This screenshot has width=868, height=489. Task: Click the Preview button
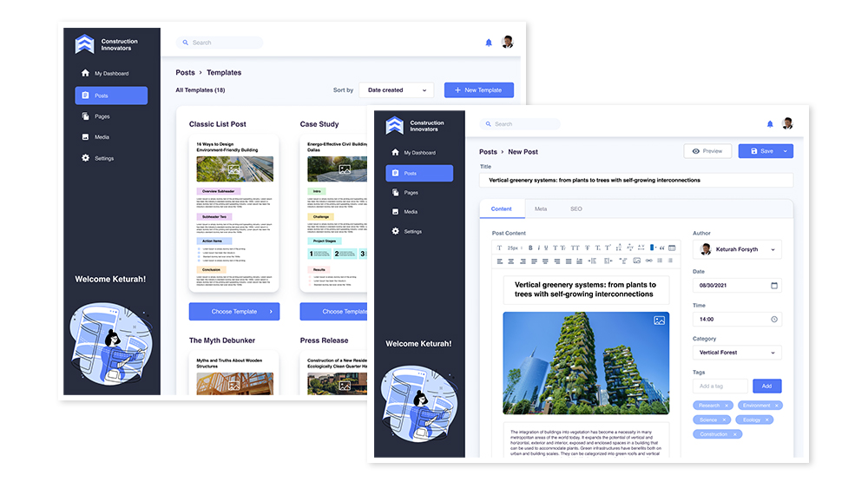pyautogui.click(x=707, y=151)
